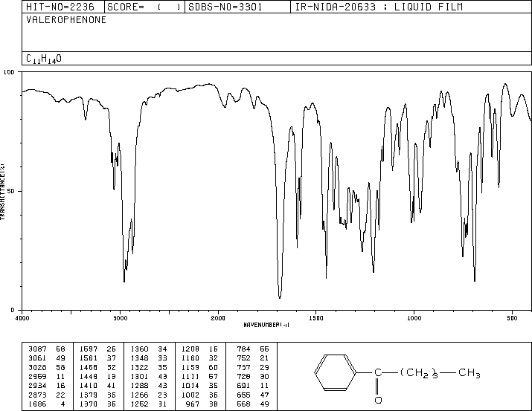Select peak table entry 1360
The height and width of the screenshot is (411, 532).
(x=149, y=349)
